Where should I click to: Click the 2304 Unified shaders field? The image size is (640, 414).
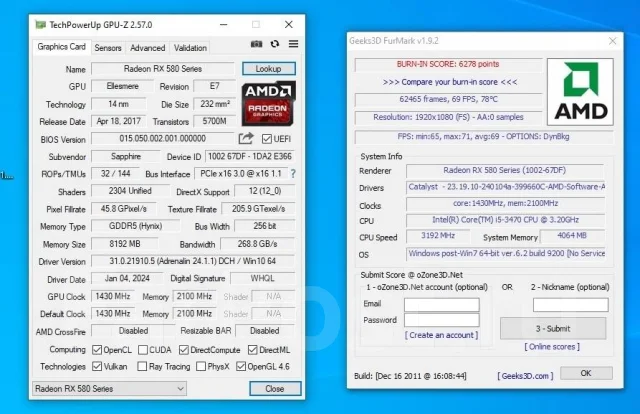130,191
